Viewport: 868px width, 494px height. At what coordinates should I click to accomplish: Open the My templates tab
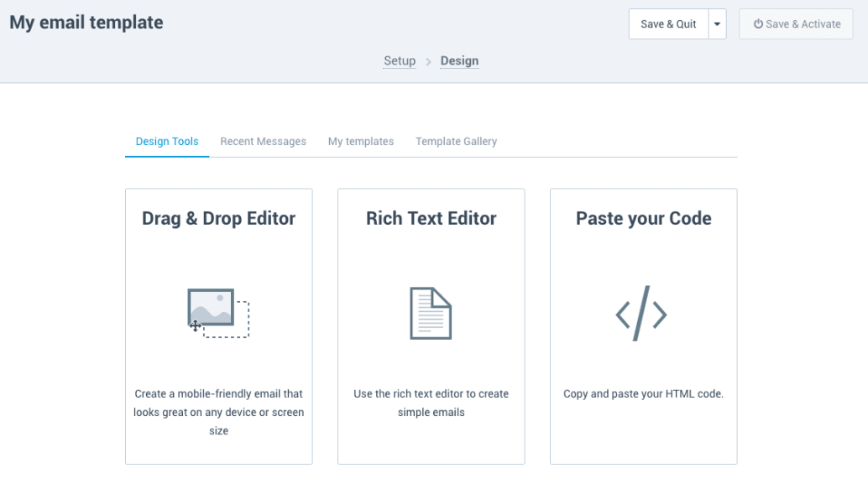361,142
